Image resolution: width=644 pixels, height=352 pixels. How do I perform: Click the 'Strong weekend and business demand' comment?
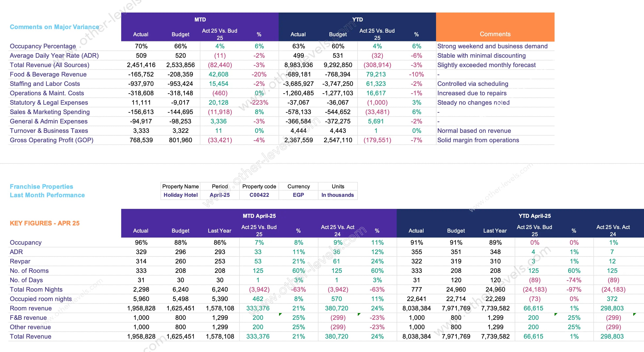click(492, 46)
